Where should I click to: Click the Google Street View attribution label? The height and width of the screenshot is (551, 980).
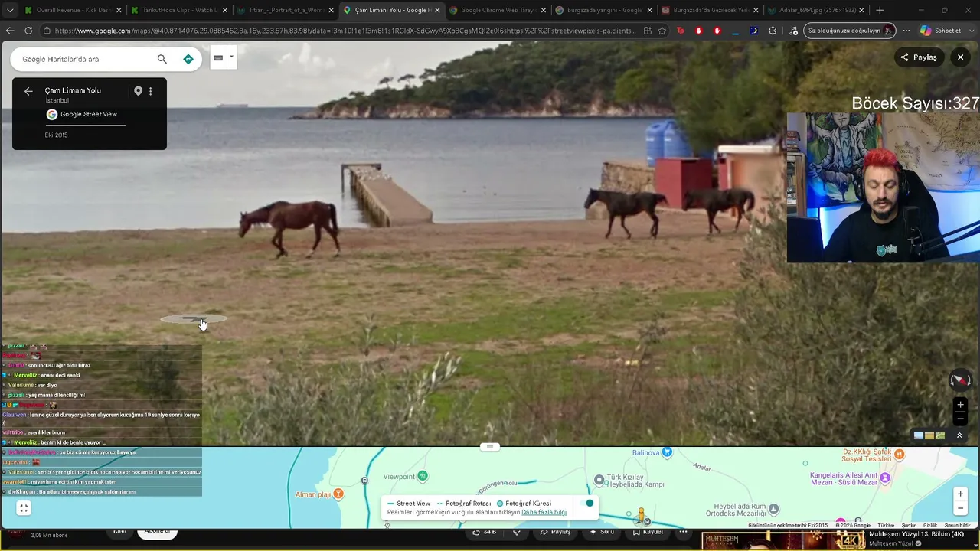(81, 114)
